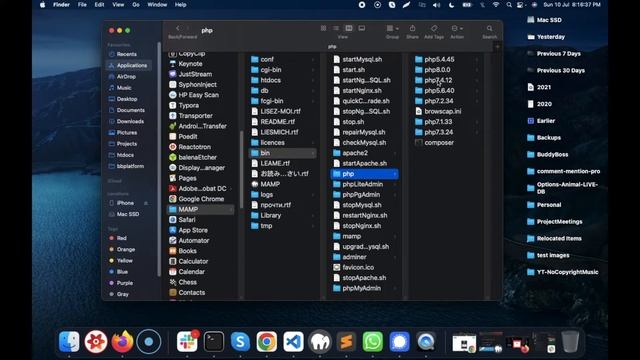The height and width of the screenshot is (360, 640).
Task: Expand the conf folder chevron
Action: (x=313, y=60)
